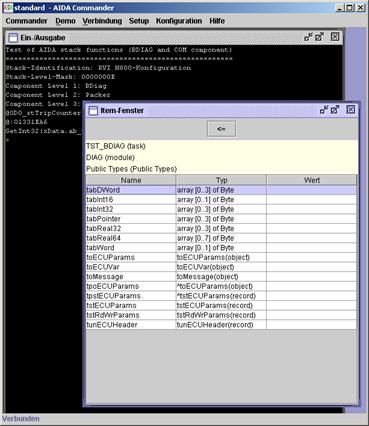Close the Ein-/Ausgabe internal window
Viewport: 369px width, 426px height.
coord(335,37)
